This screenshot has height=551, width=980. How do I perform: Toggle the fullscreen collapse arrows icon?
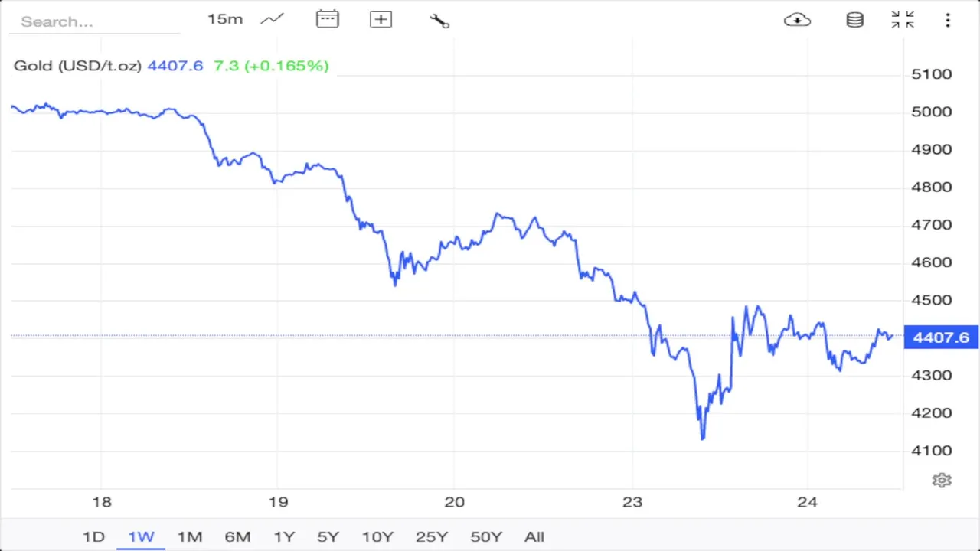[x=903, y=20]
